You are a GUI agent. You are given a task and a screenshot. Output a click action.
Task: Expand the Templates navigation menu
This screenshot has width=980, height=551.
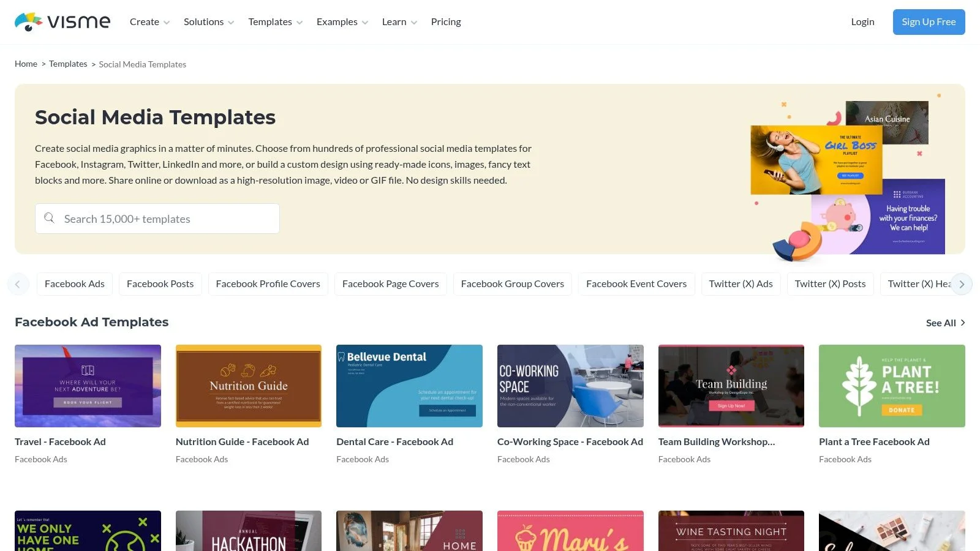pos(275,22)
